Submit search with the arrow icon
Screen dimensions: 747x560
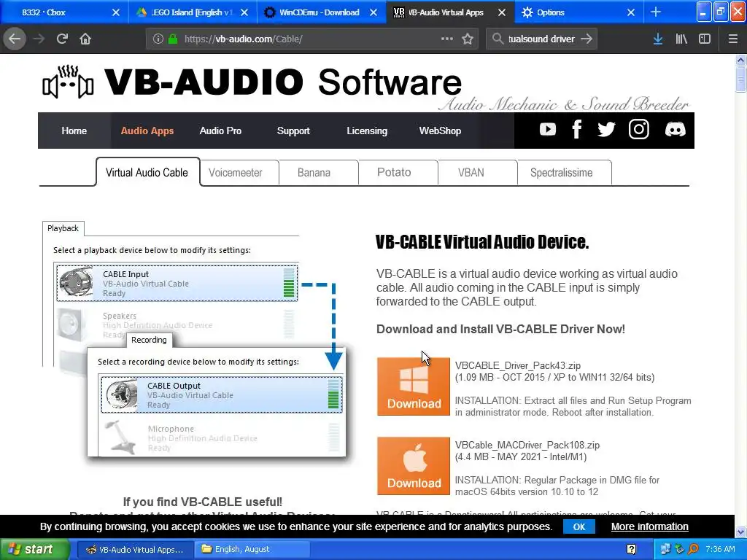(587, 39)
